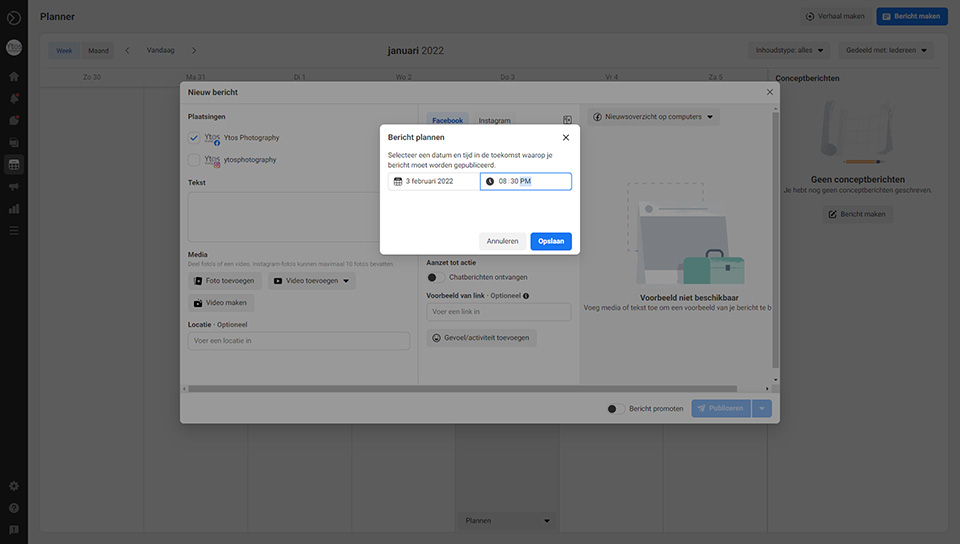The height and width of the screenshot is (544, 960).
Task: Open the Insights bar chart sidebar icon
Action: click(13, 209)
